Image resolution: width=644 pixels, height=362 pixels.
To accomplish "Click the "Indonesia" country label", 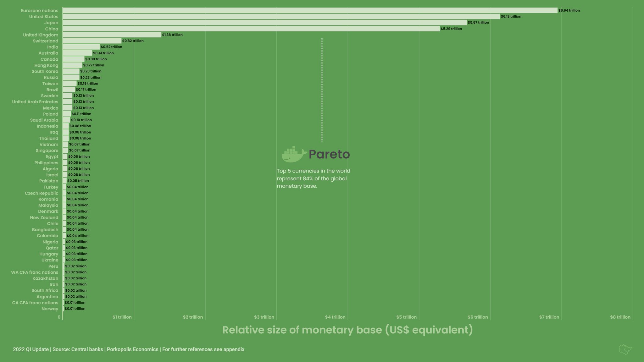I will tap(47, 126).
